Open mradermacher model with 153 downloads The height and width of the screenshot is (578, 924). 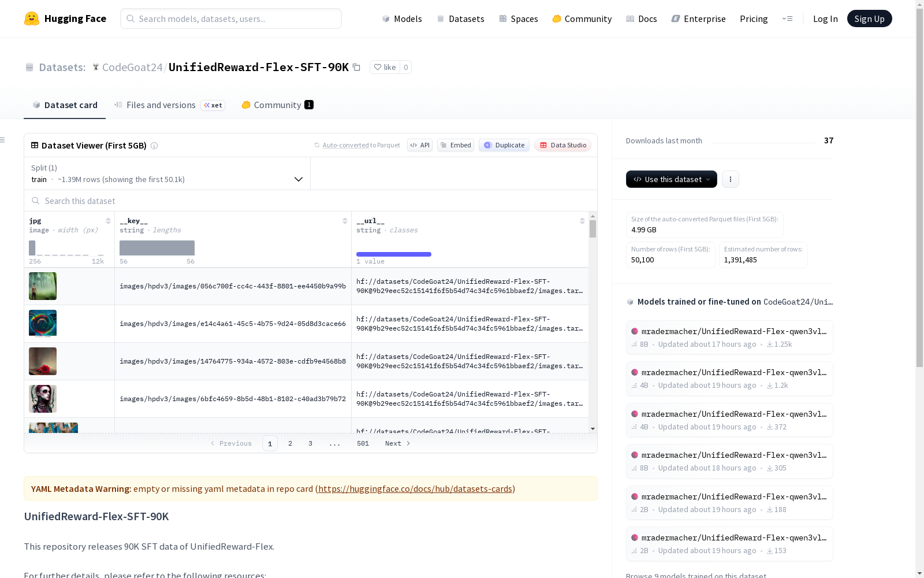[729, 544]
